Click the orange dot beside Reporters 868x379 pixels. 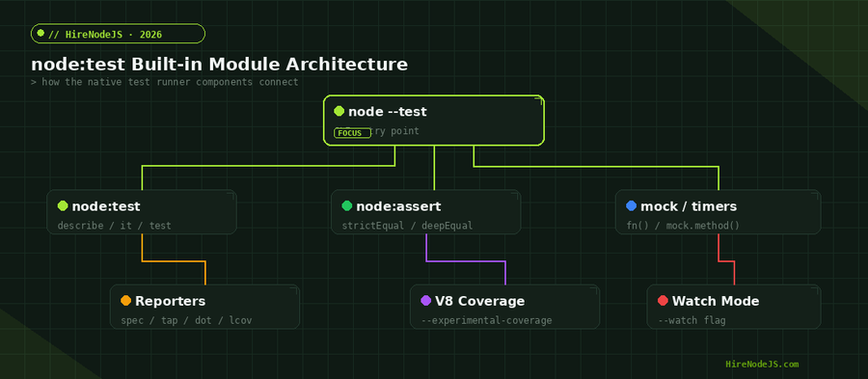point(125,301)
